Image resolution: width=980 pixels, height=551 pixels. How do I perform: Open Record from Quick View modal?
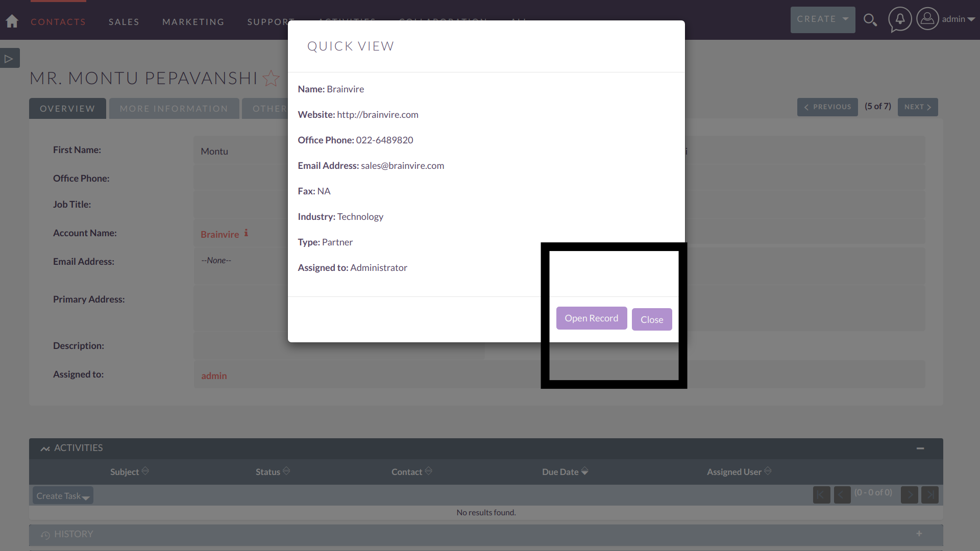pos(592,317)
